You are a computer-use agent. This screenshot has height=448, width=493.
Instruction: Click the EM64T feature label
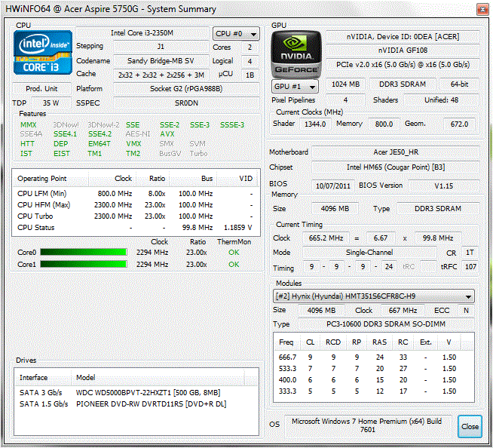click(100, 144)
